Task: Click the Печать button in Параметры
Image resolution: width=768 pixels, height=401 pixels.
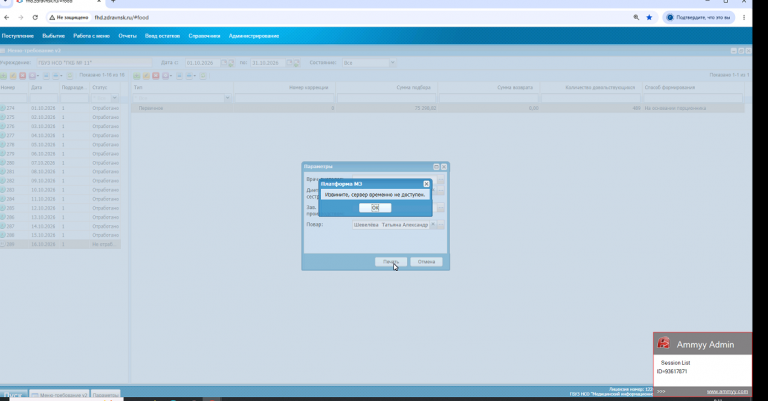Action: pyautogui.click(x=391, y=261)
